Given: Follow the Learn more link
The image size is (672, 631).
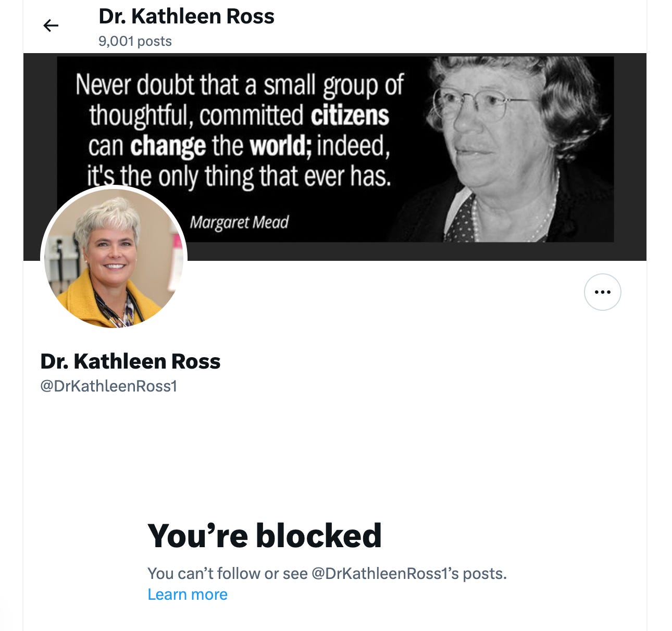Looking at the screenshot, I should point(188,595).
